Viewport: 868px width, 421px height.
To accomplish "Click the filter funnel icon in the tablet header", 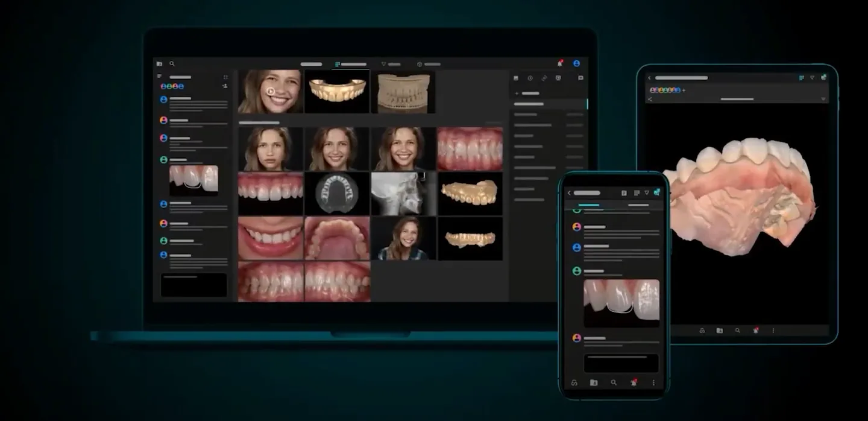I will (812, 78).
